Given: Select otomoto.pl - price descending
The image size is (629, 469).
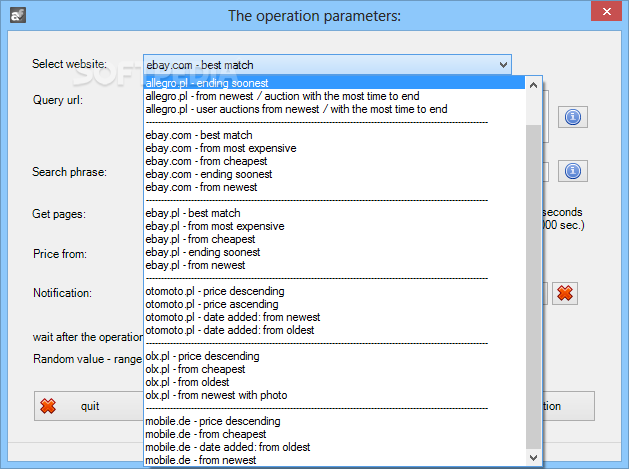Looking at the screenshot, I should 334,291.
